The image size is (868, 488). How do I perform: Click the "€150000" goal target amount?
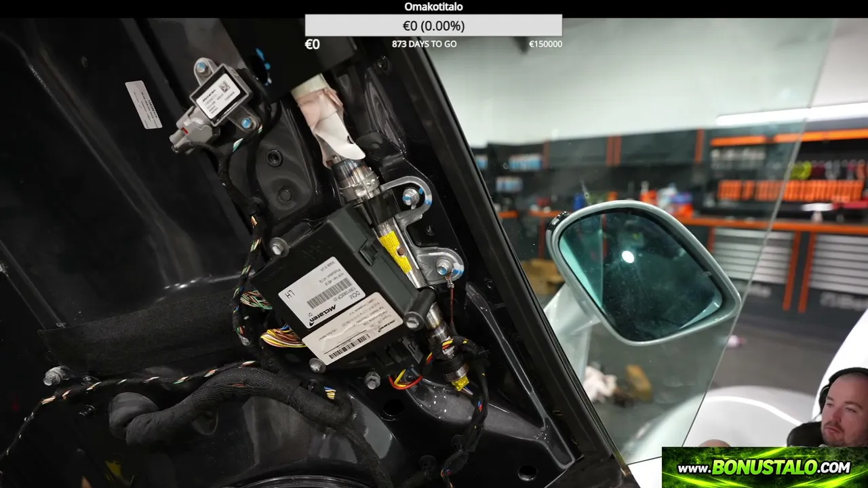point(545,44)
